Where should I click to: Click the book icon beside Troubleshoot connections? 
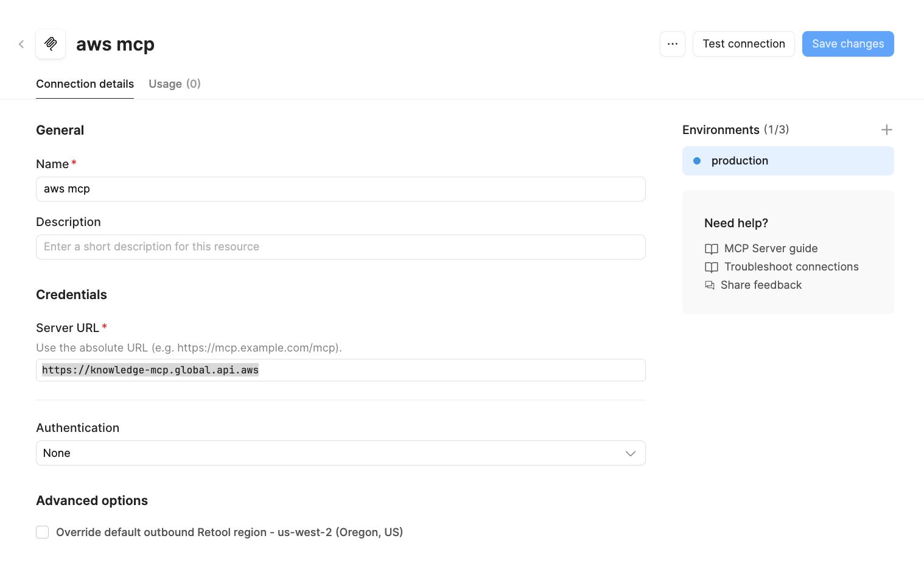coord(711,267)
